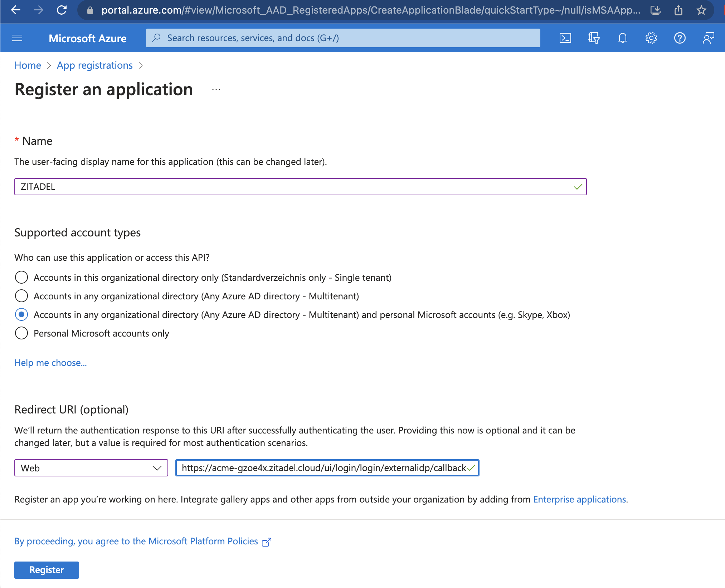The height and width of the screenshot is (588, 725).
Task: Reload the page
Action: coord(62,10)
